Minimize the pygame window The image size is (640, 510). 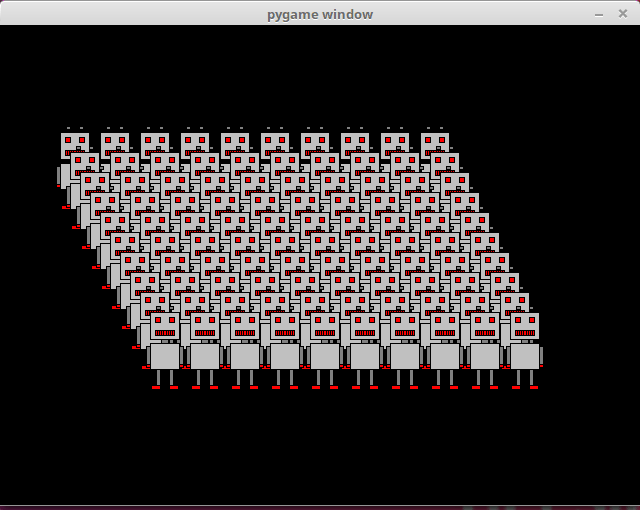click(x=598, y=14)
